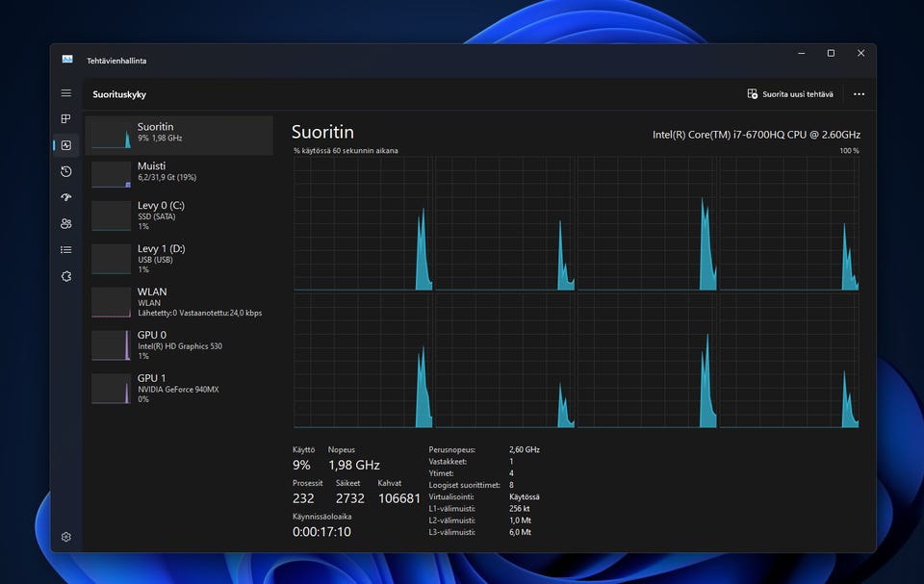Open the Details list page icon
924x584 pixels.
click(x=66, y=250)
